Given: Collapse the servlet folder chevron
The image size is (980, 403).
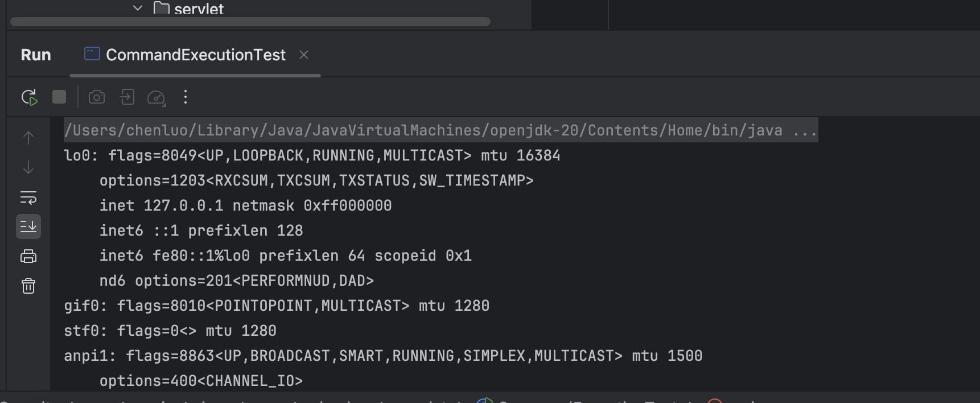Looking at the screenshot, I should (x=138, y=8).
